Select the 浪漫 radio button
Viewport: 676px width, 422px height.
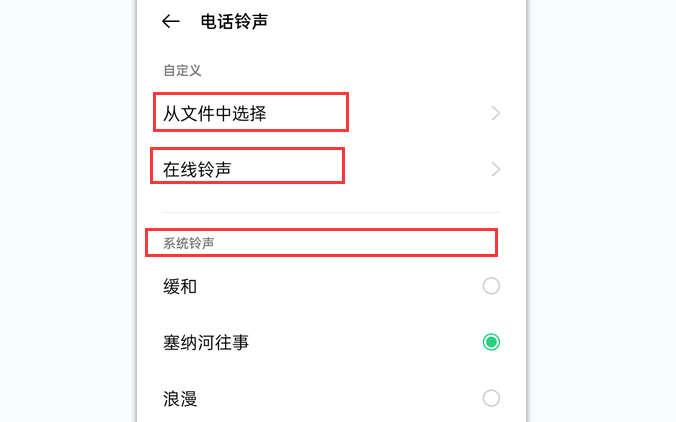[x=491, y=399]
